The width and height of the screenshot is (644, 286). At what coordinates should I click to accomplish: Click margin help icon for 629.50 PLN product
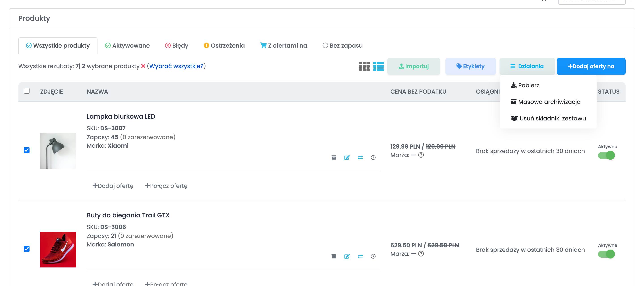[x=421, y=254]
